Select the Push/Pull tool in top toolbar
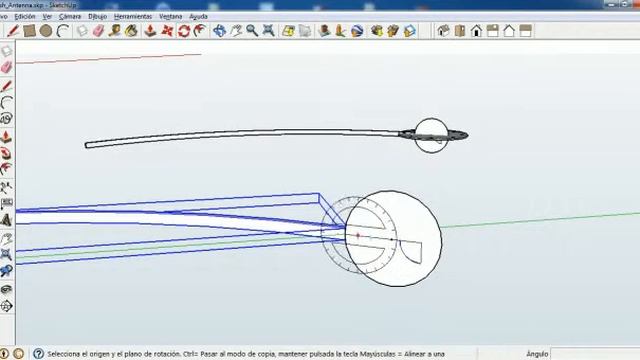 coord(151,31)
